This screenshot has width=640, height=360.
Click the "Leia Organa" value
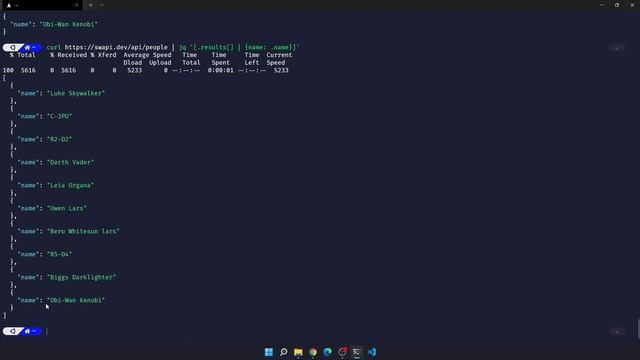coord(71,185)
